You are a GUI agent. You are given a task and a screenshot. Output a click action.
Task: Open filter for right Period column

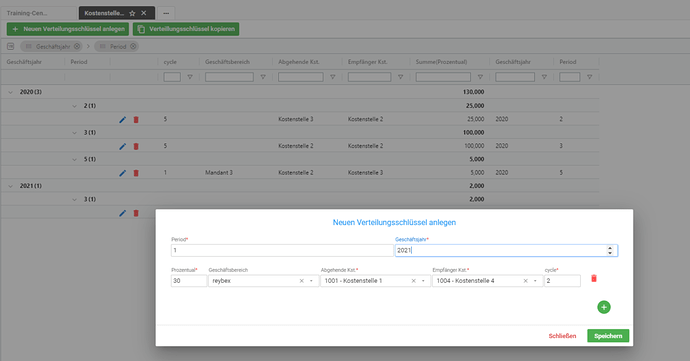click(589, 77)
